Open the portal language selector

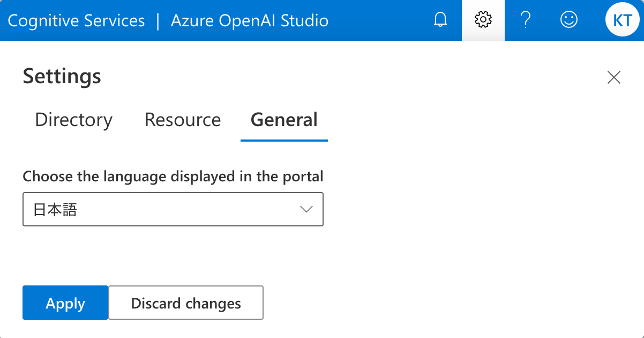(173, 209)
